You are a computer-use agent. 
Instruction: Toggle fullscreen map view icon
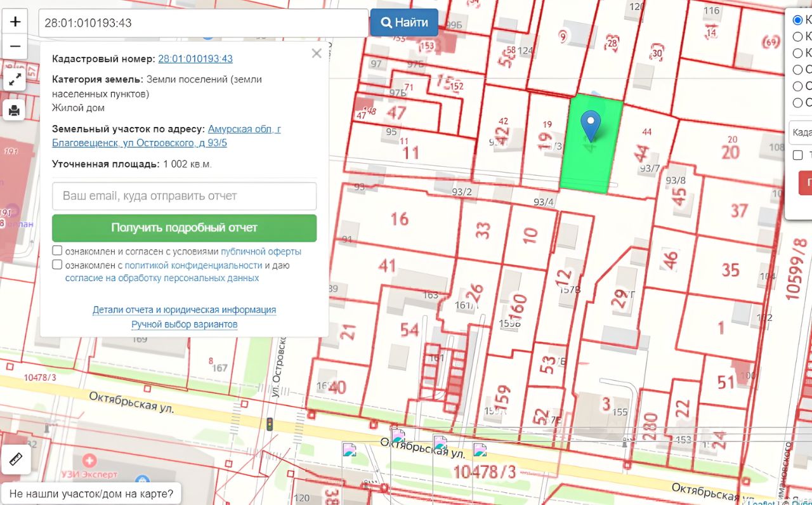(x=15, y=79)
